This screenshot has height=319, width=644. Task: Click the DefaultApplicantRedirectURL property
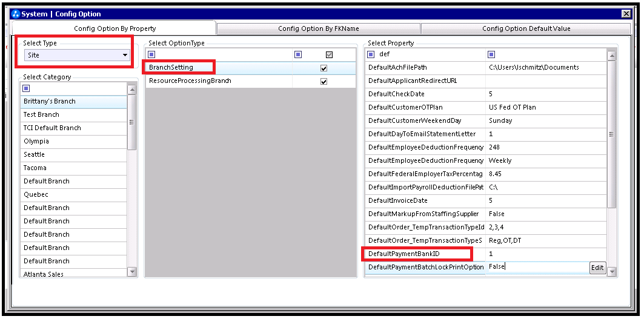tap(425, 81)
